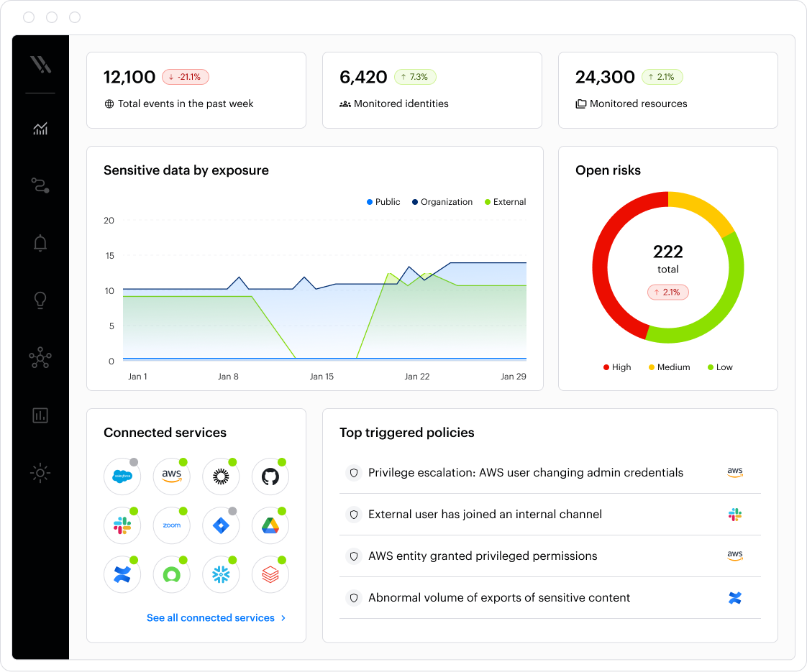Click the Snowflake connected service icon
This screenshot has width=807, height=672.
[x=221, y=574]
